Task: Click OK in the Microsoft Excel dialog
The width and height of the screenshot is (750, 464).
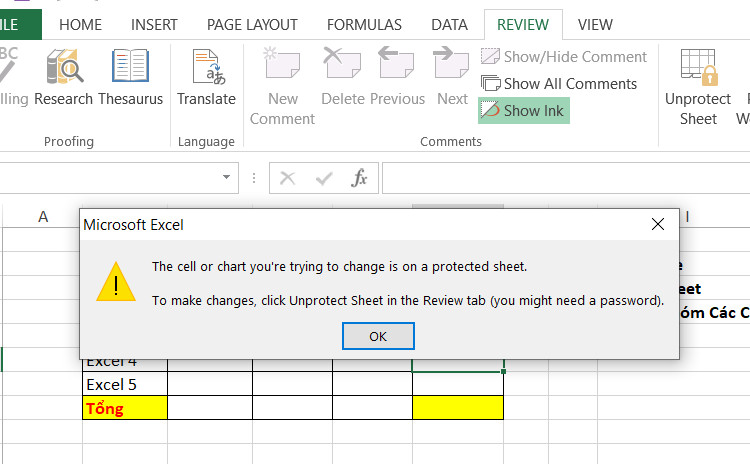Action: point(378,336)
